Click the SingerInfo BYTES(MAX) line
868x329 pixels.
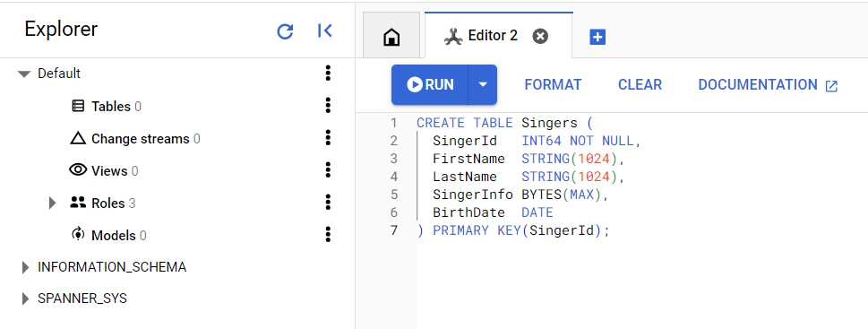tap(520, 195)
